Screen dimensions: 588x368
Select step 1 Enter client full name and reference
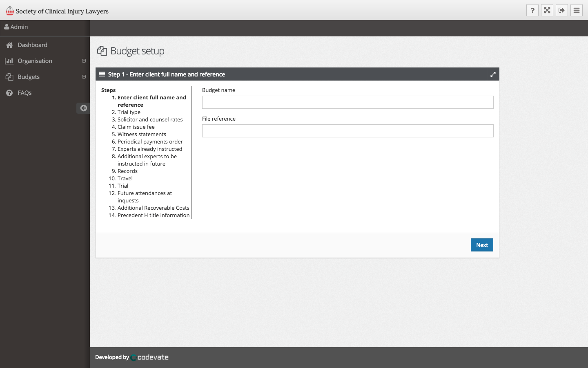[151, 101]
